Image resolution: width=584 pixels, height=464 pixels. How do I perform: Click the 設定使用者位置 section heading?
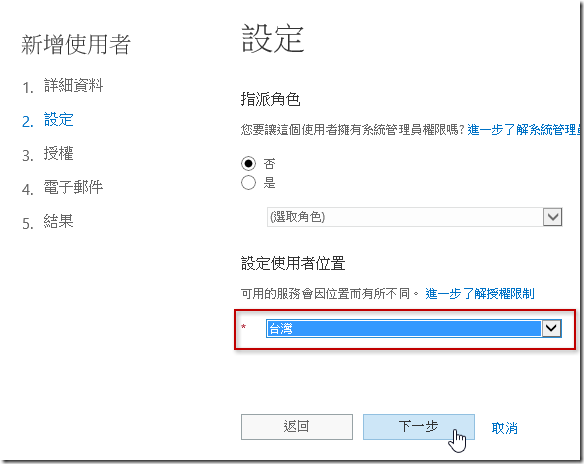tap(293, 263)
